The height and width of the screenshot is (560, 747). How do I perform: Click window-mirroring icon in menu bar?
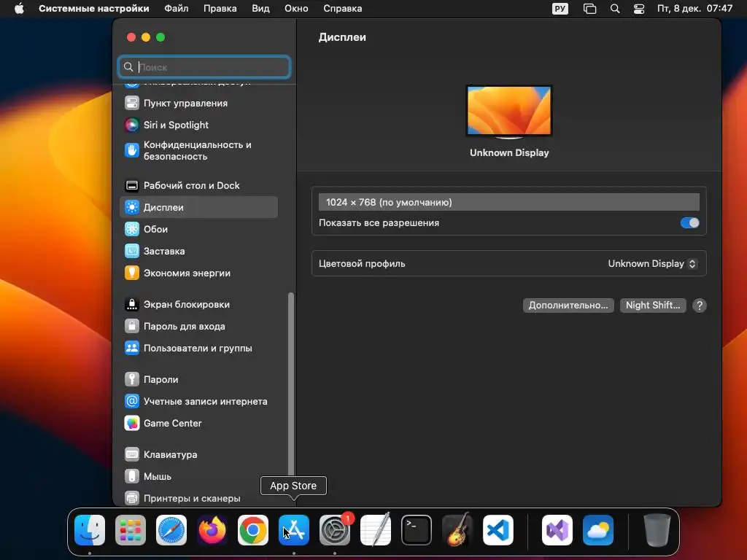point(589,9)
